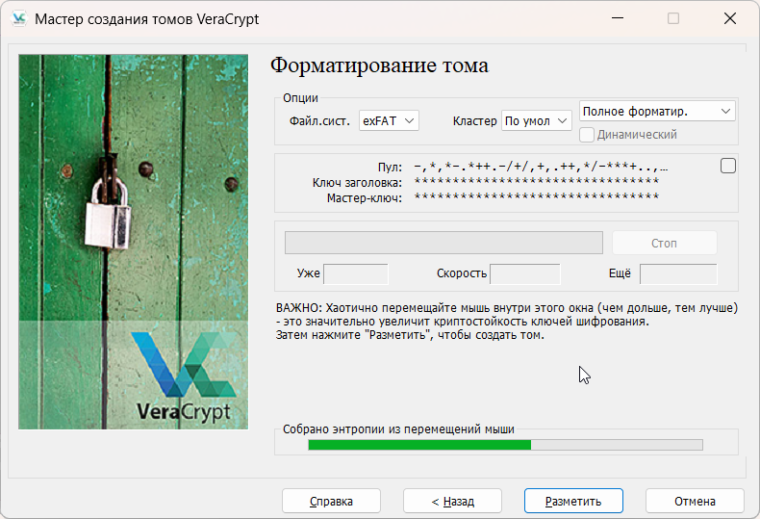
Task: Open the Полное форматир. mode dropdown
Action: (x=657, y=111)
